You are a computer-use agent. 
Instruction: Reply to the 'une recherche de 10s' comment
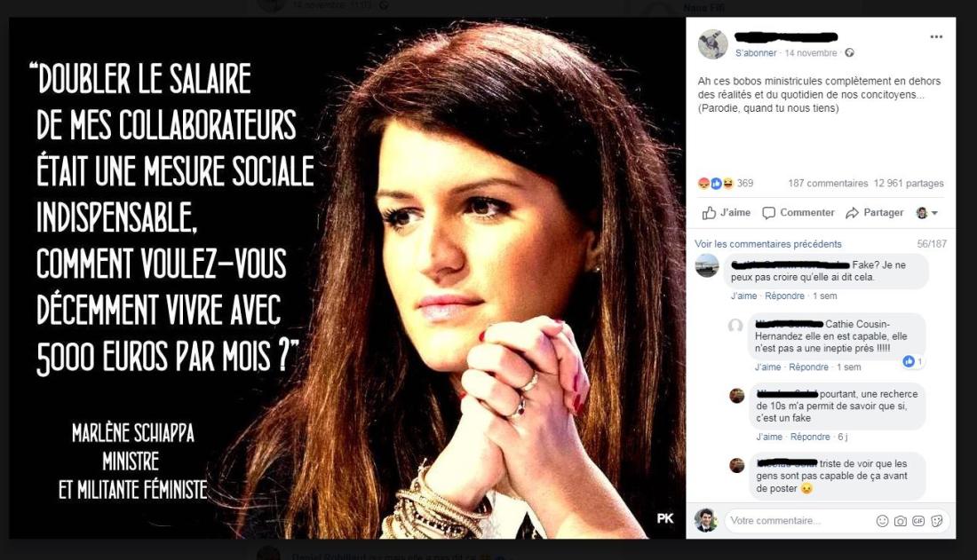(x=810, y=438)
